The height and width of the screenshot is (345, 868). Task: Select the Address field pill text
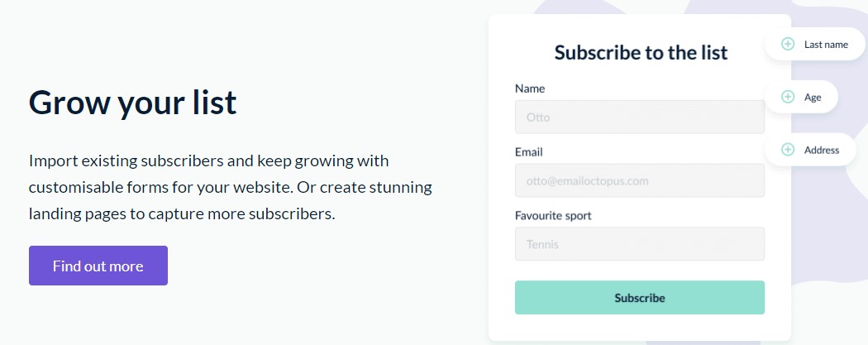822,150
